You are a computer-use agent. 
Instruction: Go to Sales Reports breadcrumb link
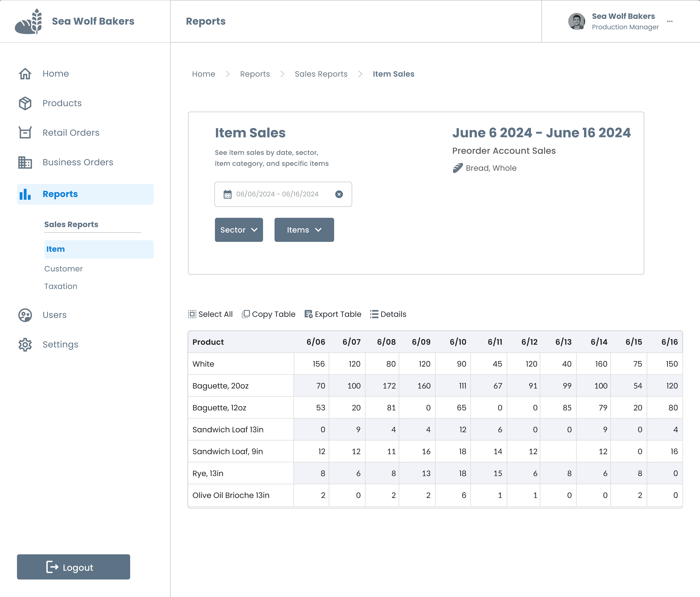tap(321, 74)
